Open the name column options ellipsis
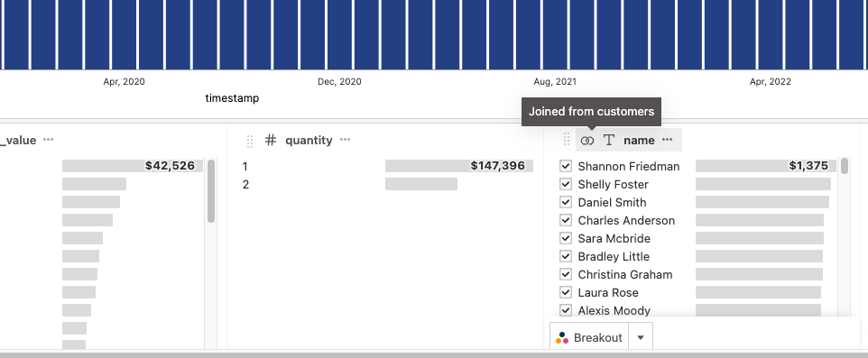 tap(667, 140)
